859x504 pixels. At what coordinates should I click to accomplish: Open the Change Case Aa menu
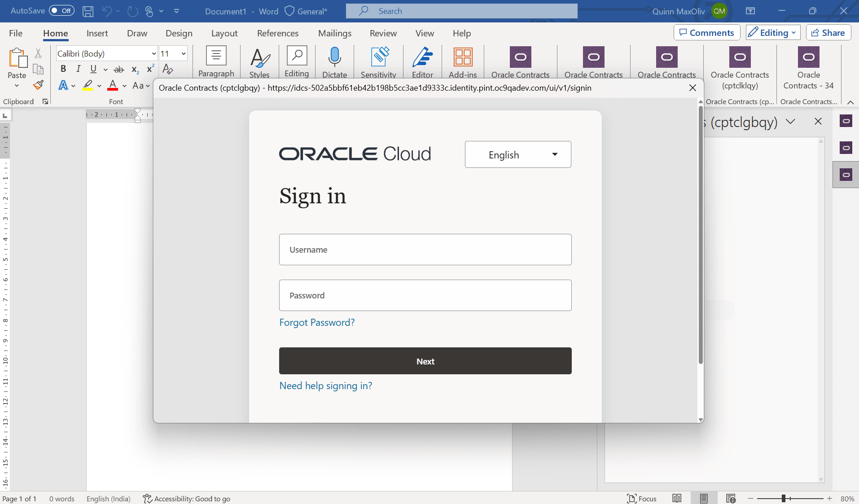click(141, 85)
